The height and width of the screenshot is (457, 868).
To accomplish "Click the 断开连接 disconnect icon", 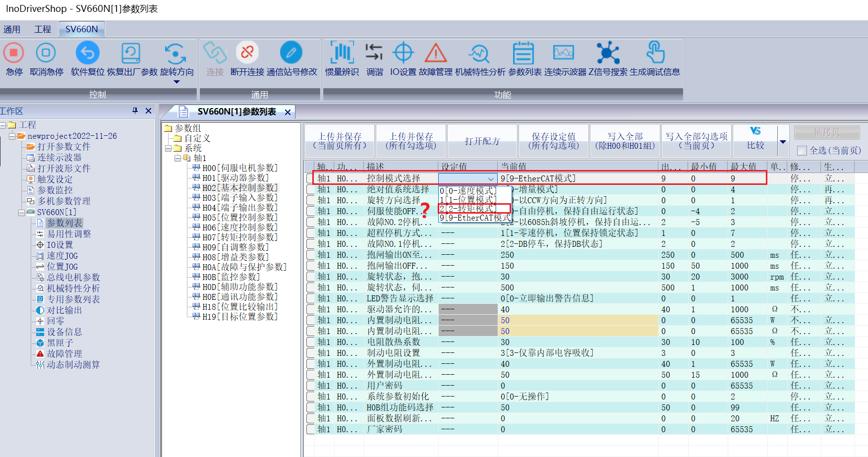I will tap(247, 53).
